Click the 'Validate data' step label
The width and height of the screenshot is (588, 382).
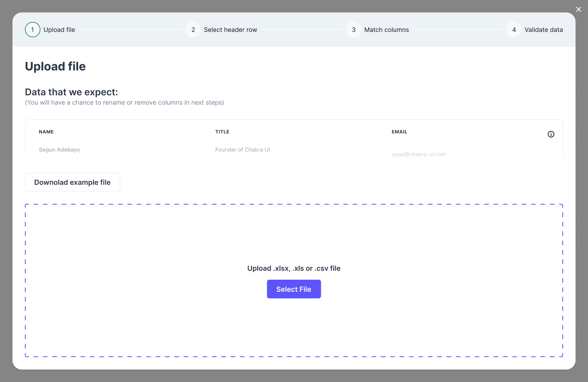click(x=544, y=30)
